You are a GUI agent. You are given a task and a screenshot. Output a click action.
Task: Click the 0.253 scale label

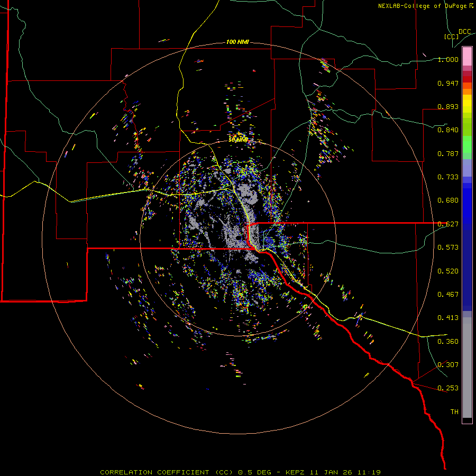[448, 388]
